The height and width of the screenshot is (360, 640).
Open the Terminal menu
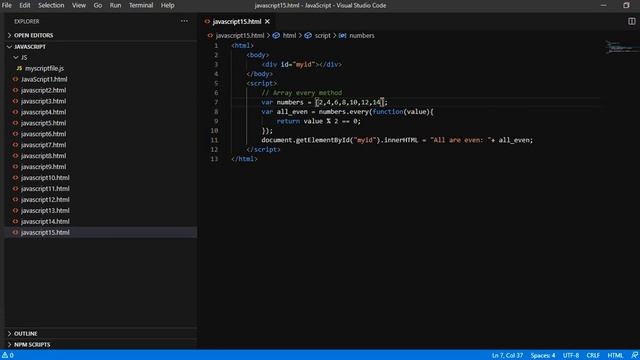(141, 5)
